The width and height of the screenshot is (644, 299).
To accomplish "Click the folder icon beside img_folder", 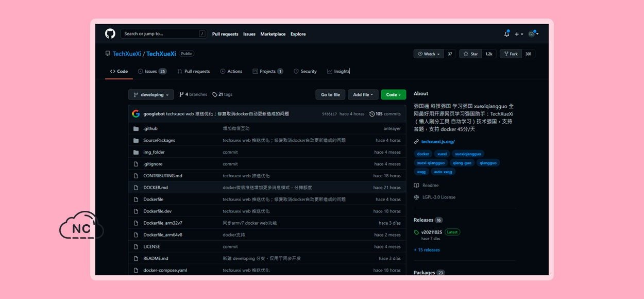I will point(136,152).
